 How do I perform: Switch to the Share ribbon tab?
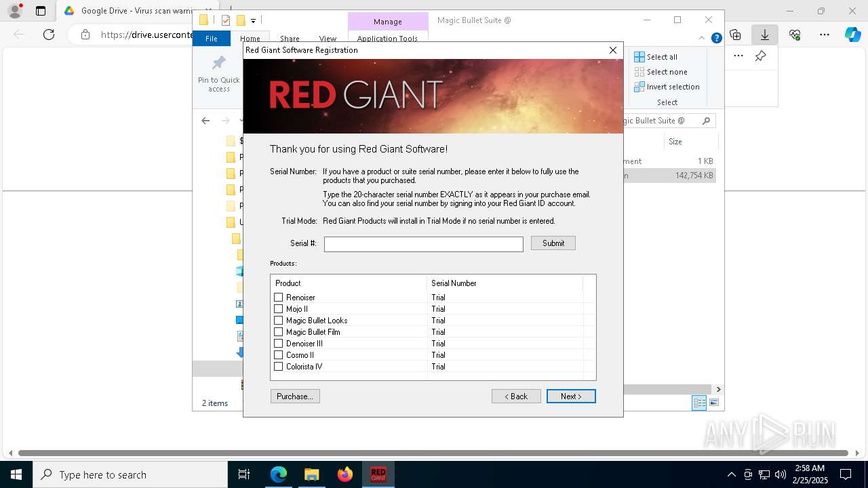[290, 39]
